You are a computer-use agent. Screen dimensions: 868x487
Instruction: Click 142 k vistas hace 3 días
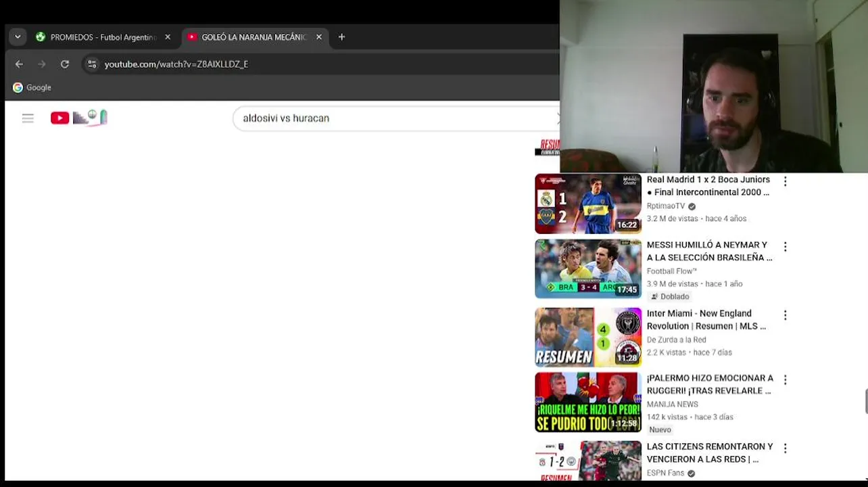[x=690, y=417]
